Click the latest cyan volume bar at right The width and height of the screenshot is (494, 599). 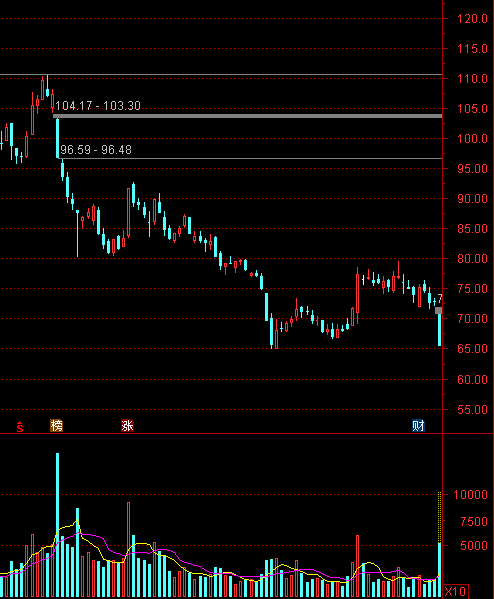[439, 570]
